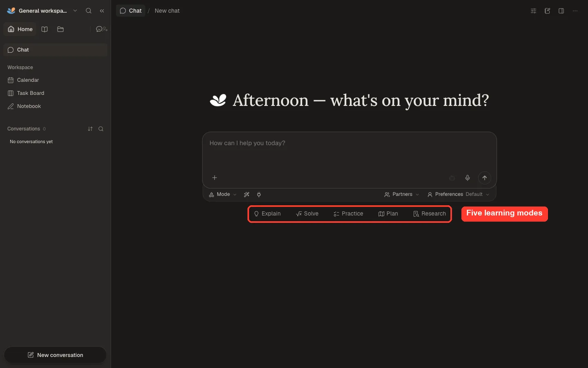This screenshot has width=588, height=368.
Task: Click the dimmed icon left of the microphone
Action: click(x=452, y=178)
